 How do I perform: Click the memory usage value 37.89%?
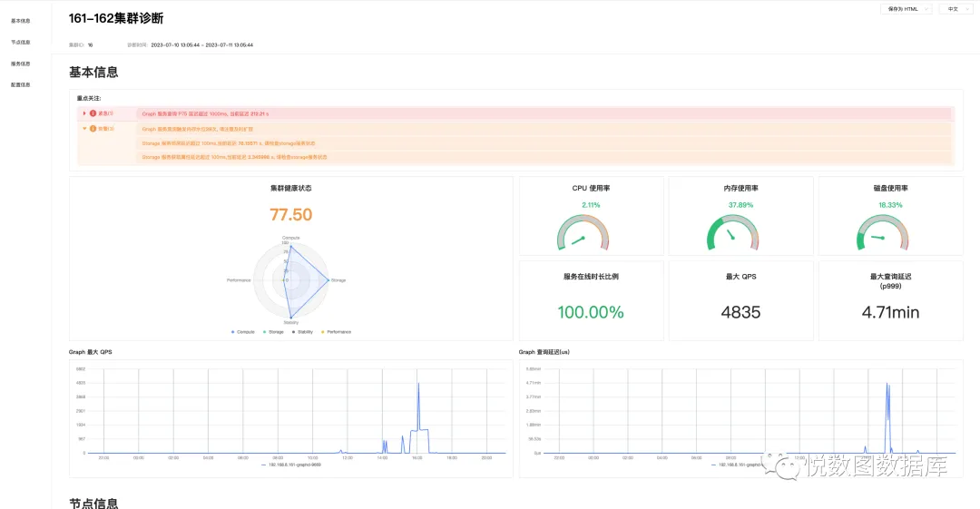coord(740,205)
